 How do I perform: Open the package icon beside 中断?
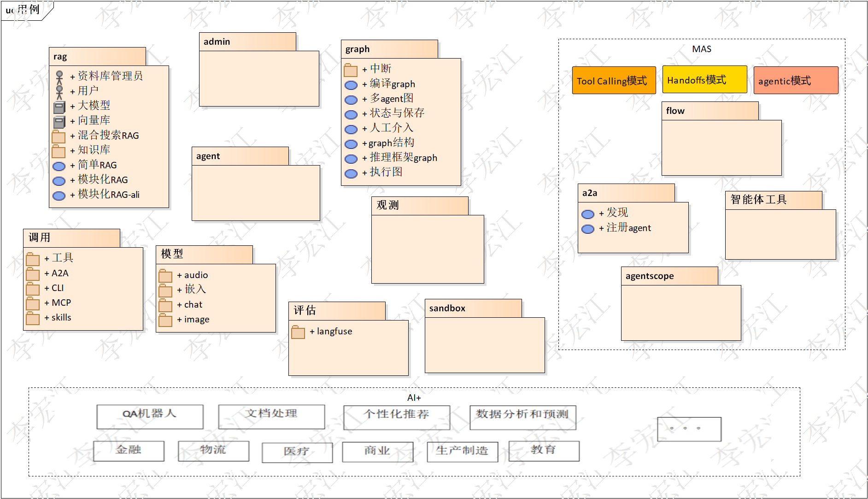click(x=351, y=71)
